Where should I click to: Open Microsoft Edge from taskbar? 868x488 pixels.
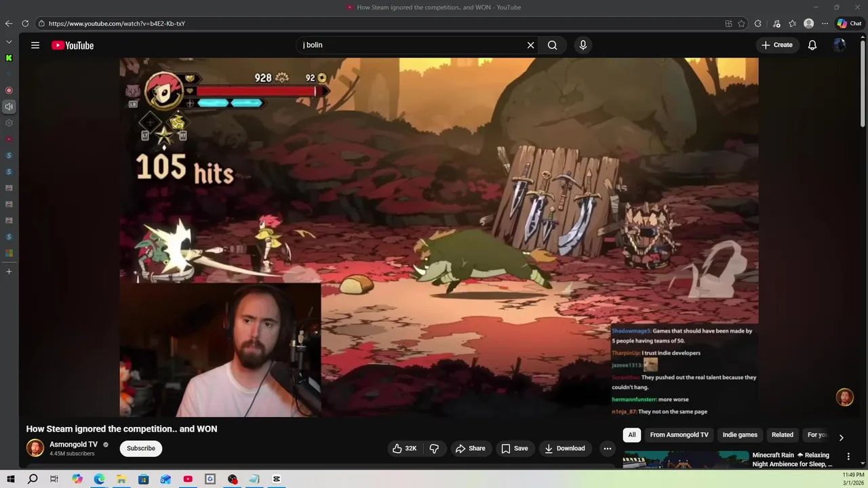pyautogui.click(x=99, y=479)
